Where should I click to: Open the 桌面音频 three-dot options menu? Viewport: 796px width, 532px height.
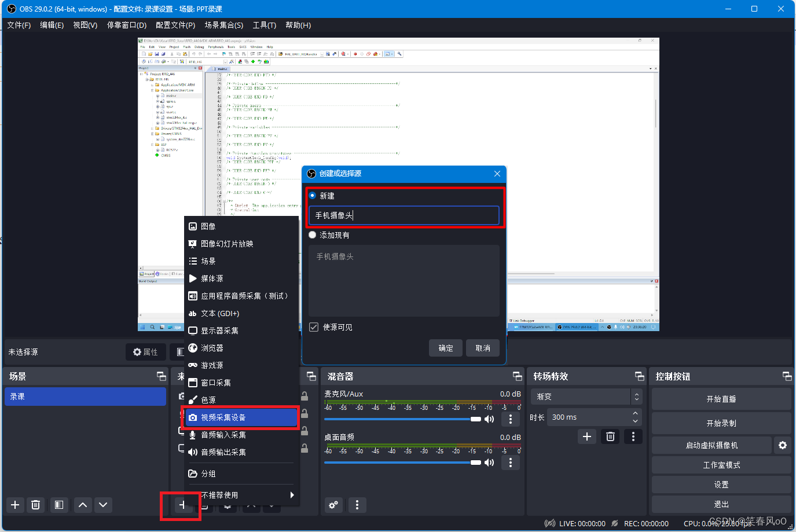click(510, 463)
